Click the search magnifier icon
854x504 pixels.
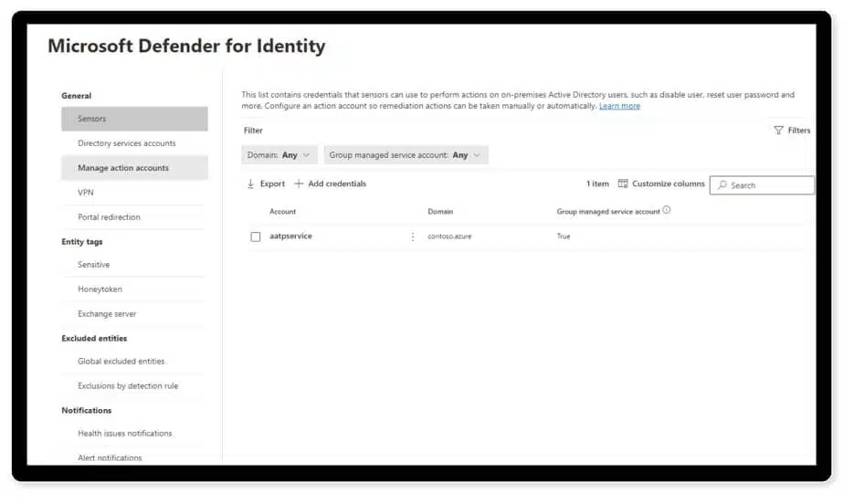[722, 185]
